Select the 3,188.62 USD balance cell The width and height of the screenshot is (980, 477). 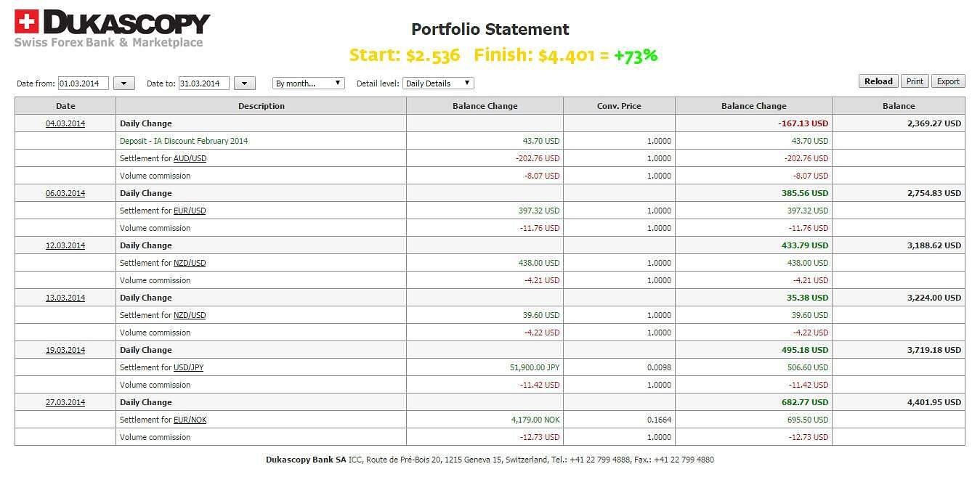[899, 245]
